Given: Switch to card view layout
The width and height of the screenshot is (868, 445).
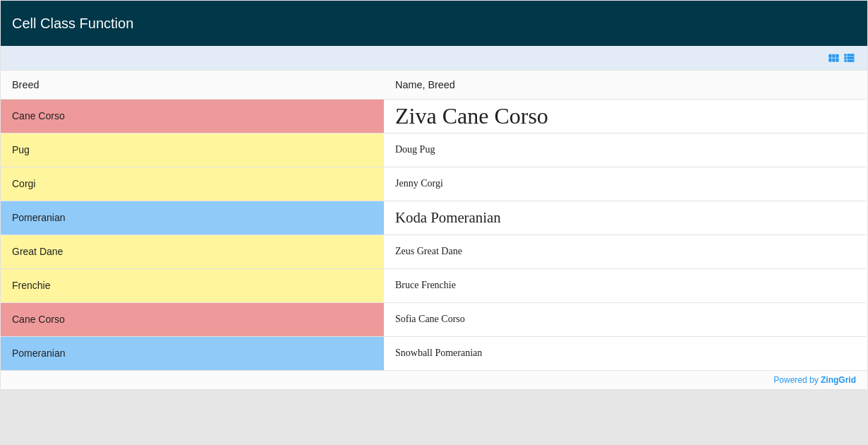Looking at the screenshot, I should click(833, 58).
